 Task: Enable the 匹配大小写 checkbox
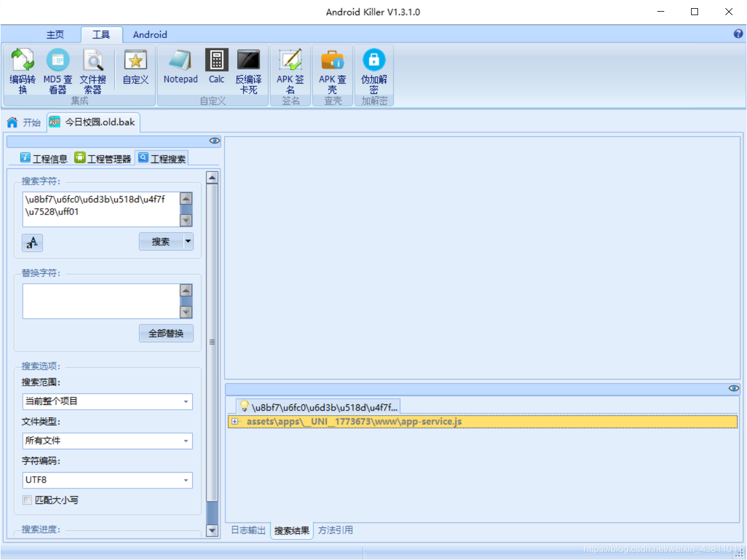[27, 500]
